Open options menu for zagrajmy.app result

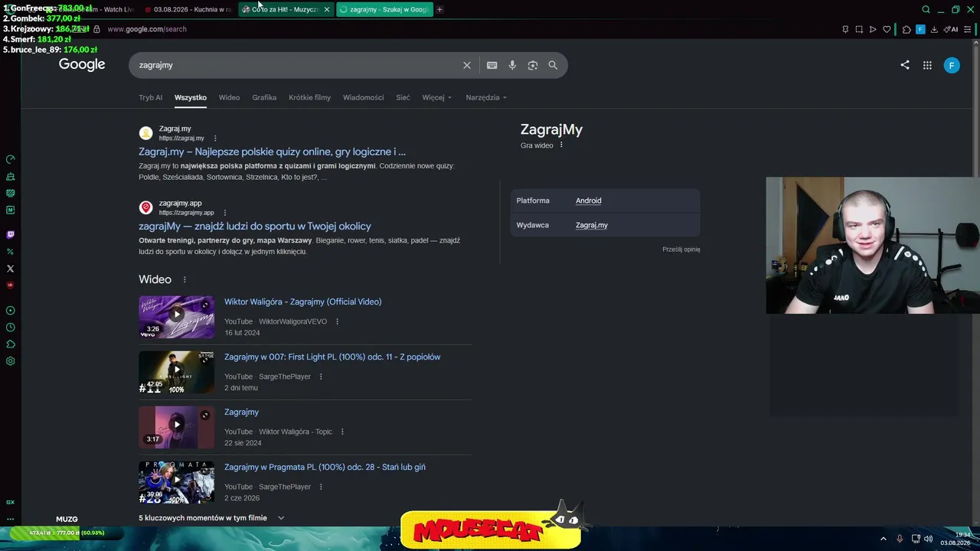pyautogui.click(x=225, y=213)
